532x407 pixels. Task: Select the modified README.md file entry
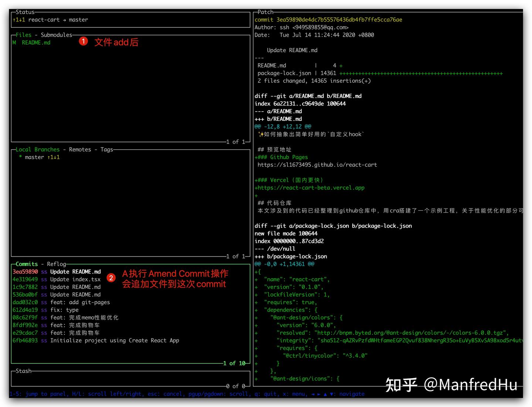point(31,43)
